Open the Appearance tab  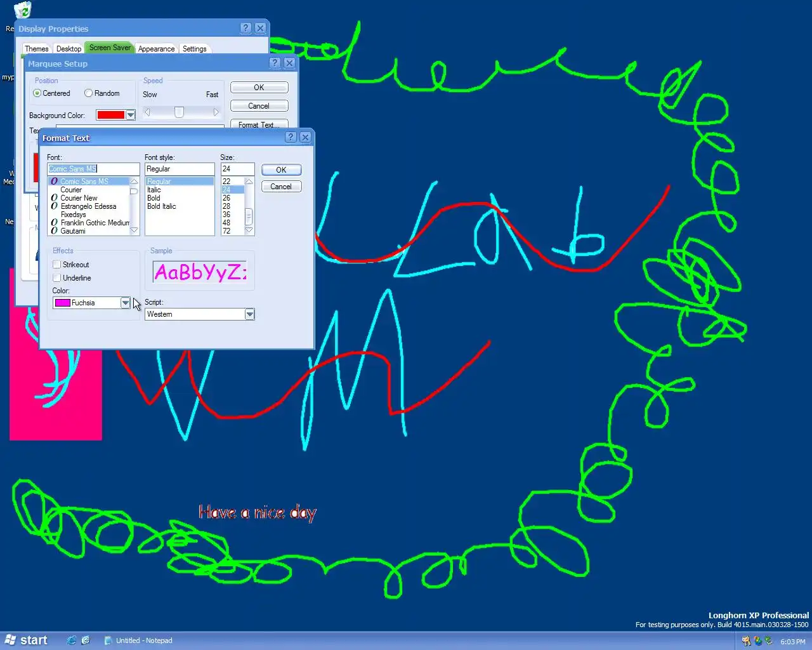[156, 49]
